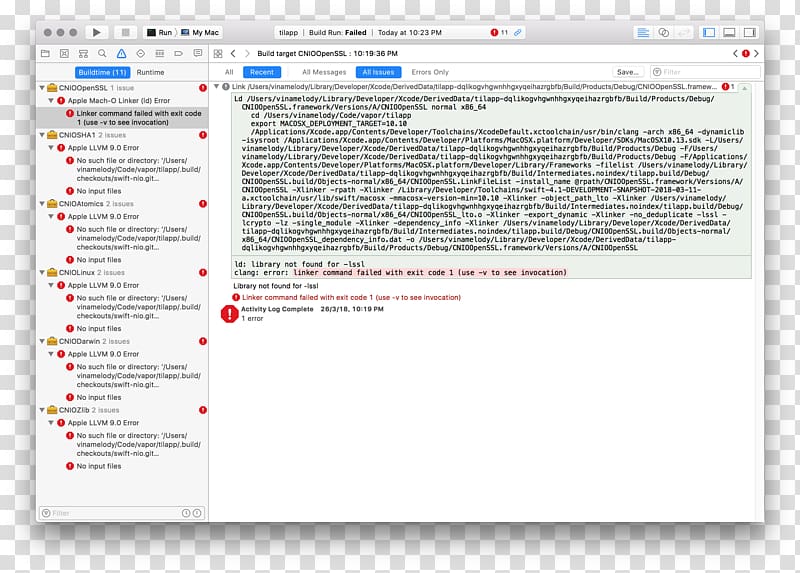Open the symbol navigator
The width and height of the screenshot is (800, 573).
(x=83, y=53)
